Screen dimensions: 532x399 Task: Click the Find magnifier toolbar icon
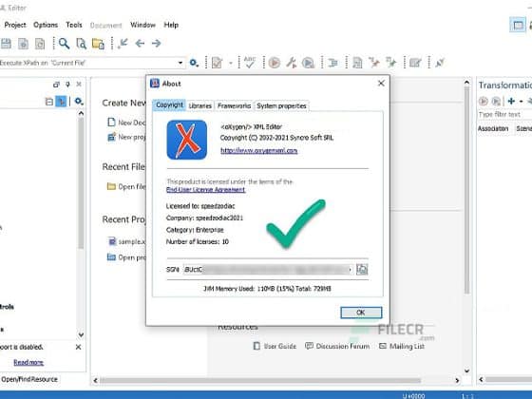coord(64,44)
